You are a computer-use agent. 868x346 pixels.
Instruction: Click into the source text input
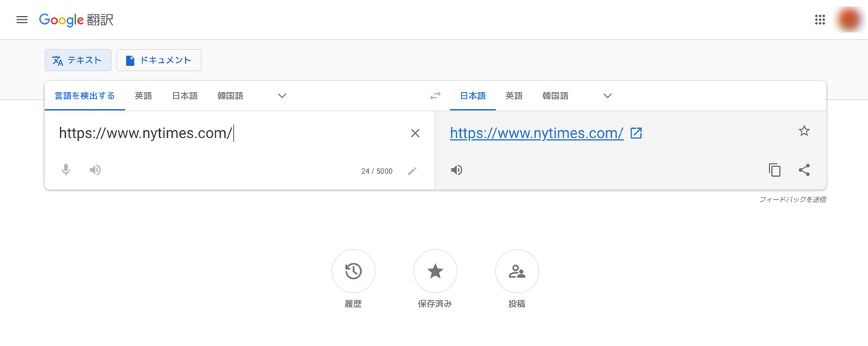coord(228,133)
